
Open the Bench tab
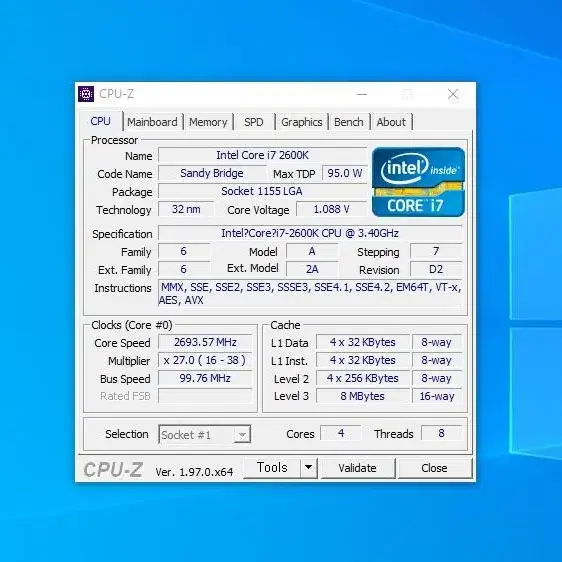[x=349, y=122]
